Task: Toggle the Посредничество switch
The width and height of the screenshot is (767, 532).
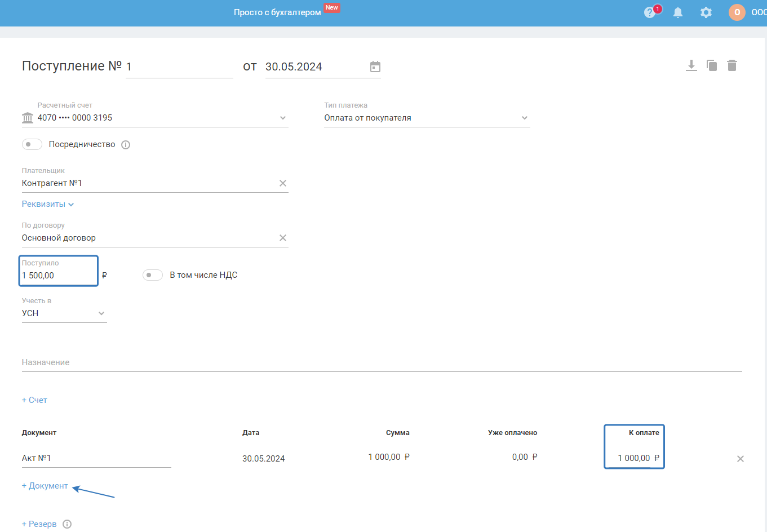Action: (x=32, y=144)
